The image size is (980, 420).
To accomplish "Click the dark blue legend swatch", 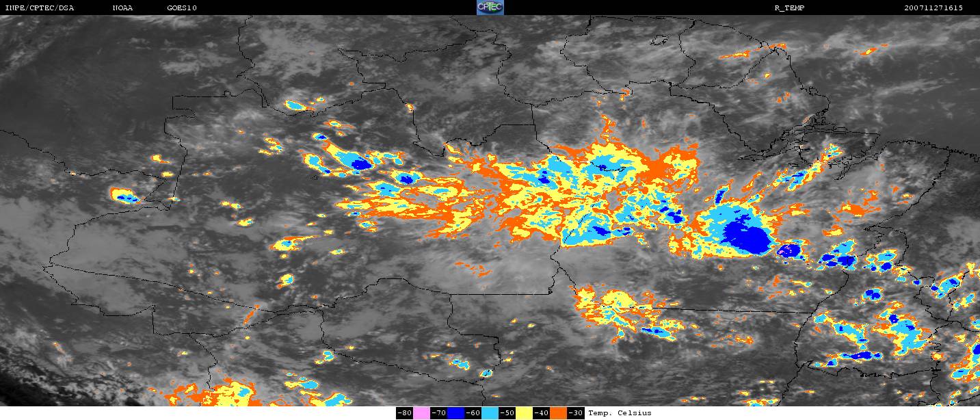I will click(455, 413).
